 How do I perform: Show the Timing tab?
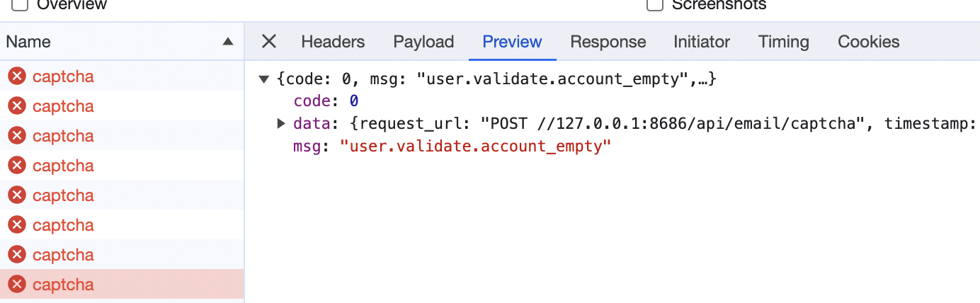pyautogui.click(x=784, y=42)
